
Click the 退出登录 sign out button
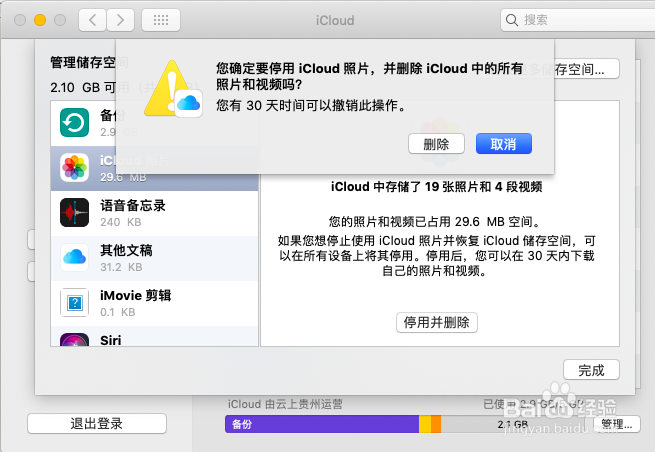pyautogui.click(x=97, y=424)
